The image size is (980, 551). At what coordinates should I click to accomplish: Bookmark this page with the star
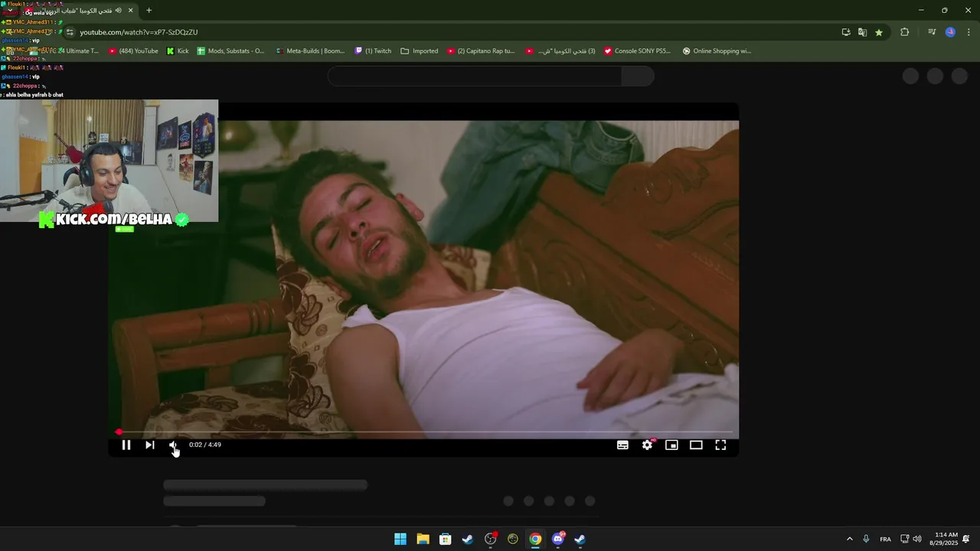[x=879, y=32]
